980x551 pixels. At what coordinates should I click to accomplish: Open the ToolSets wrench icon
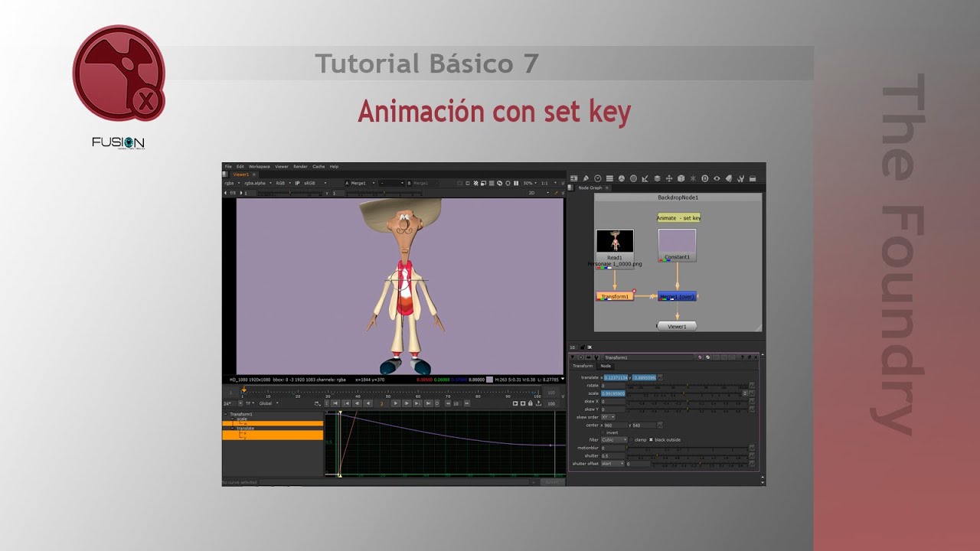point(740,179)
